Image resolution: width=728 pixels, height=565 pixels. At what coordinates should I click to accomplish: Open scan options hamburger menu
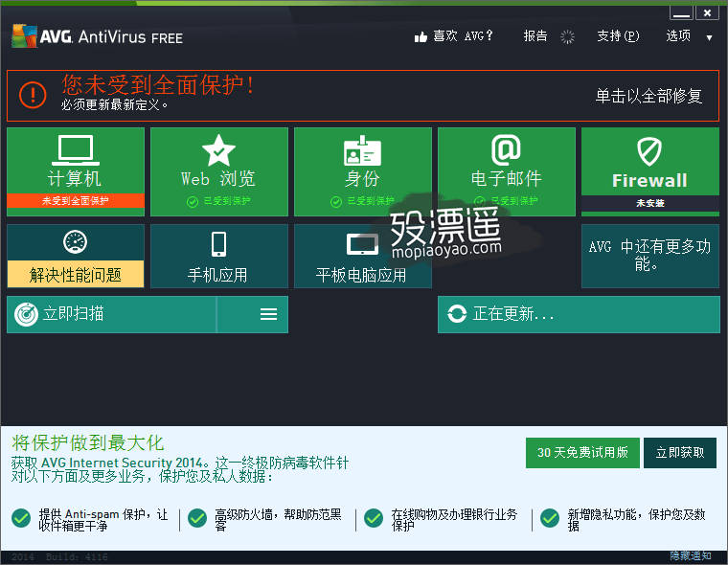(268, 315)
